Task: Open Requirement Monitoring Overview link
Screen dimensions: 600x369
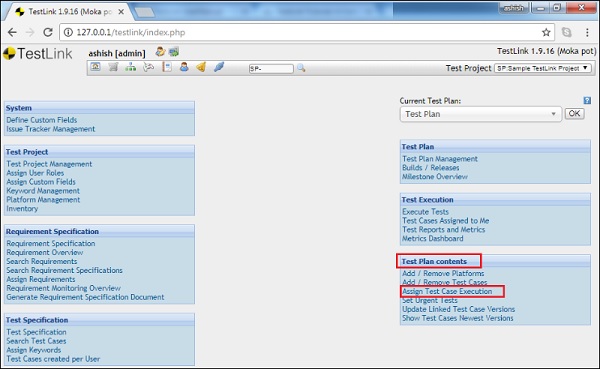Action: pyautogui.click(x=64, y=288)
